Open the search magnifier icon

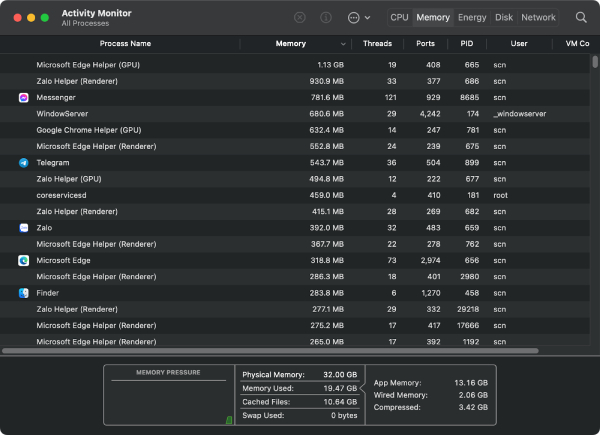581,18
